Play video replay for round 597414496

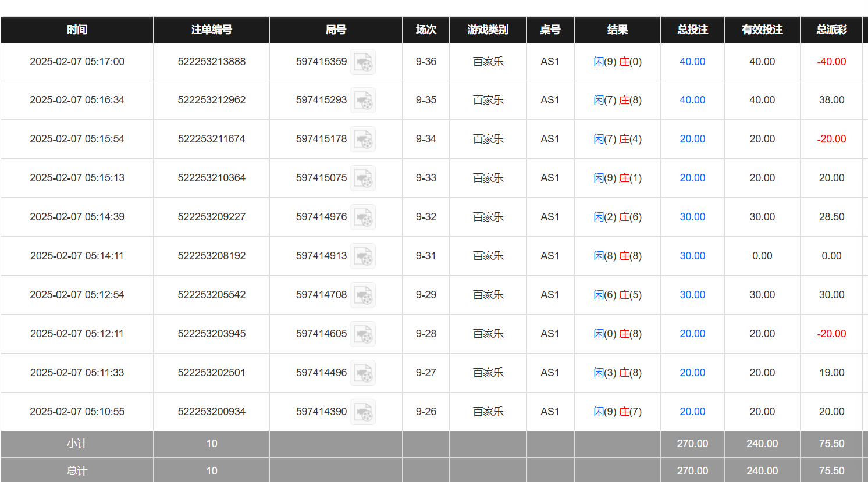pos(362,373)
